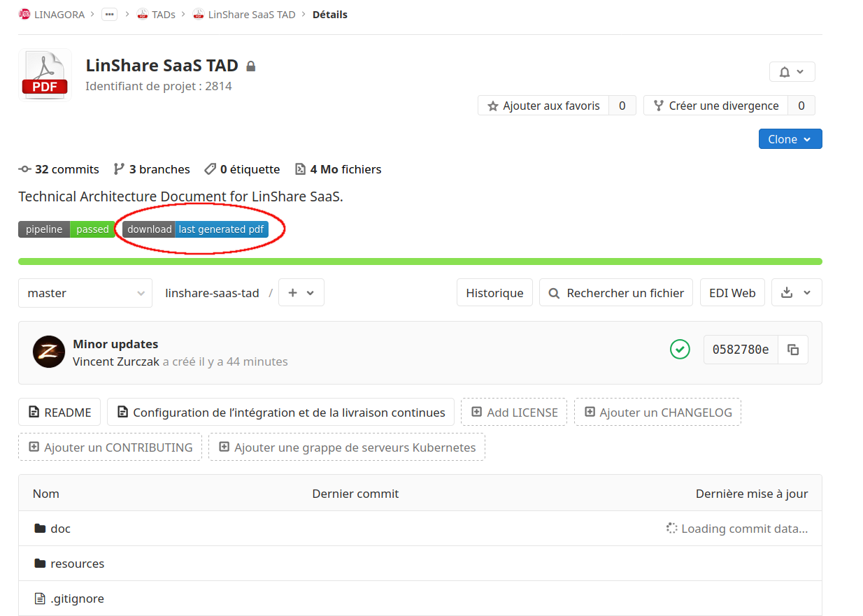Open the .gitignore file

tap(77, 599)
